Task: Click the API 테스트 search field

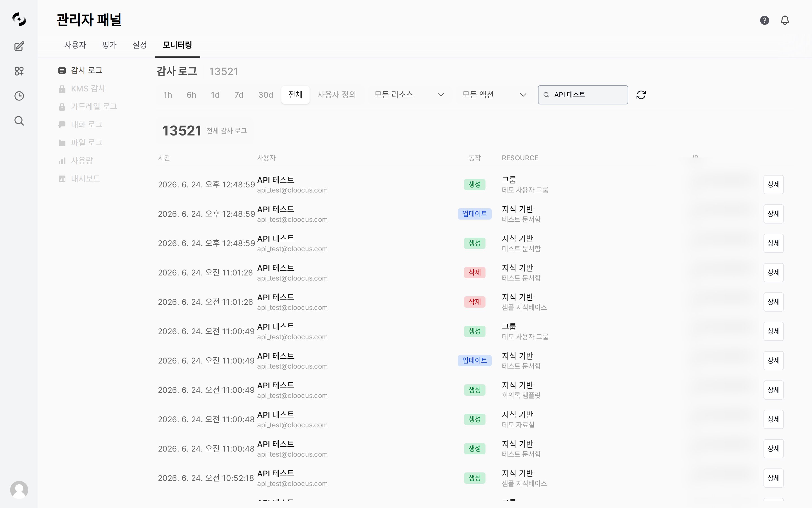Action: (583, 95)
